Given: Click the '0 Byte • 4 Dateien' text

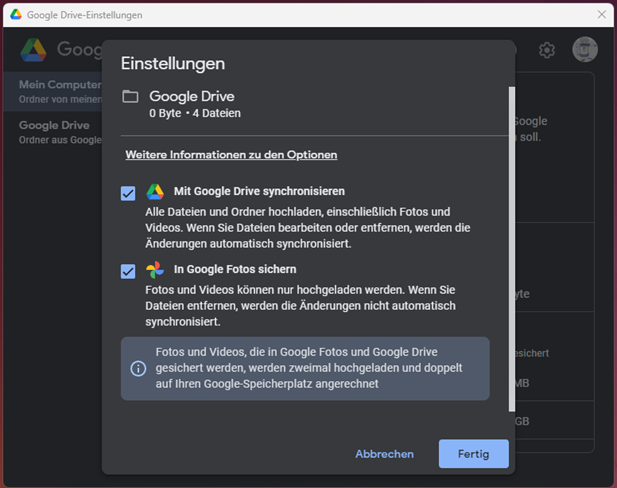Looking at the screenshot, I should [195, 113].
